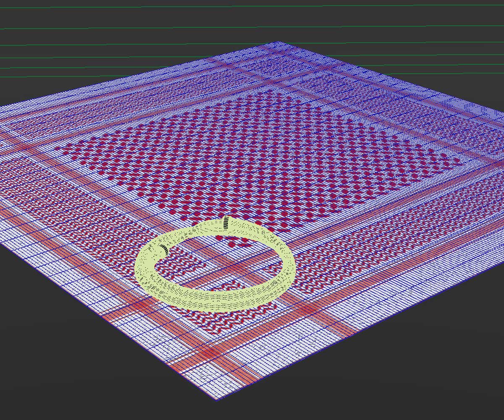Click the right corner of the cloth mesh
The image size is (504, 420).
pyautogui.click(x=502, y=114)
